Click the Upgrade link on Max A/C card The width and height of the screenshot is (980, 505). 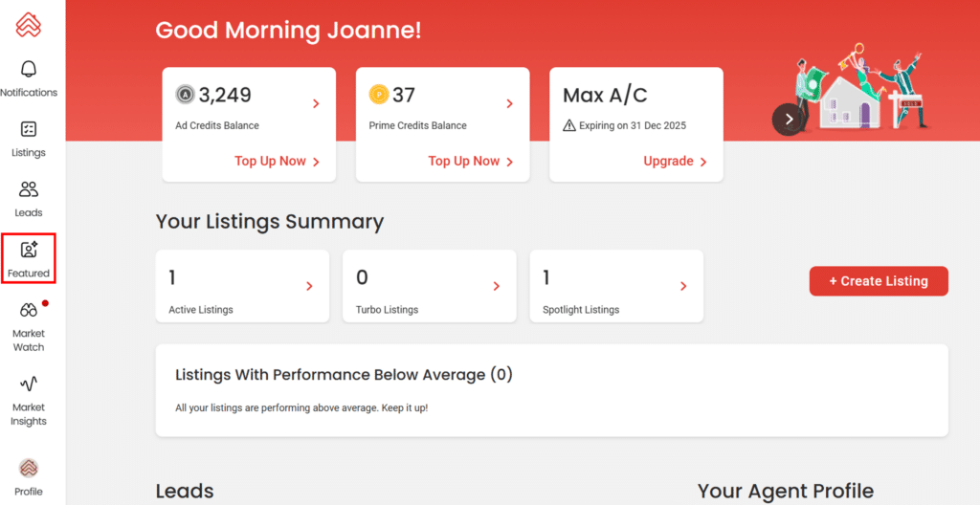[x=675, y=162]
